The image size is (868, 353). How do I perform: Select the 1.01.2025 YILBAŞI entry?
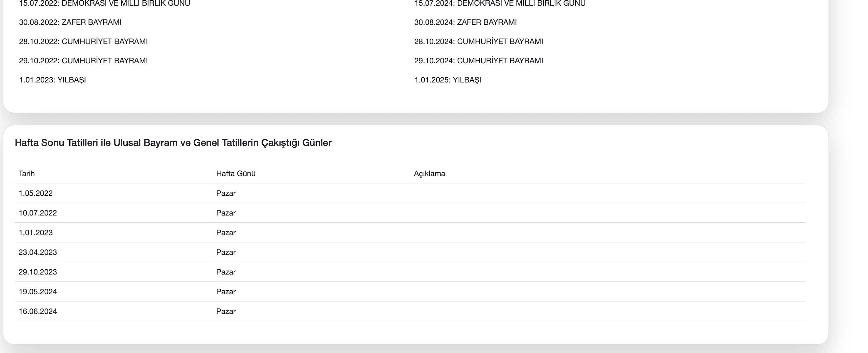tap(447, 80)
